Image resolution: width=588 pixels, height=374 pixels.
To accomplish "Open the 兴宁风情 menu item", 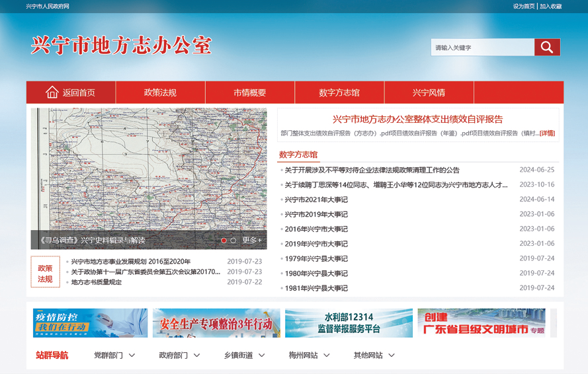I will coord(429,93).
